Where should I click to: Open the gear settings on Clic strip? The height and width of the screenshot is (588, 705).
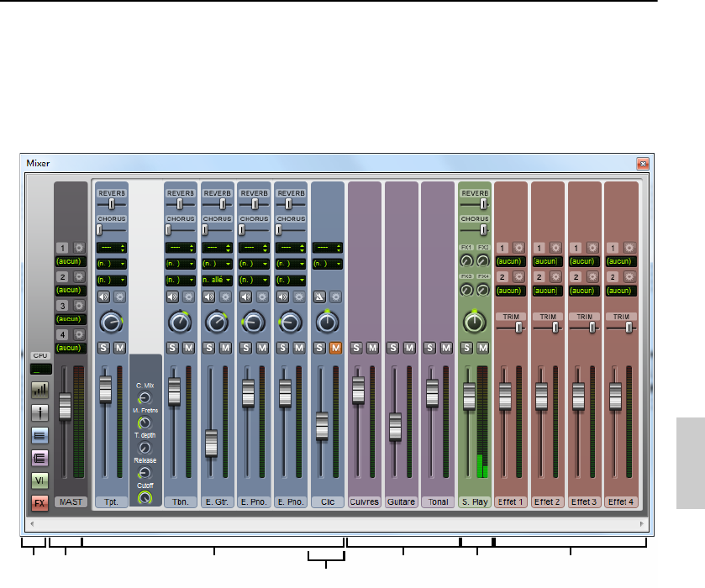[x=336, y=297]
